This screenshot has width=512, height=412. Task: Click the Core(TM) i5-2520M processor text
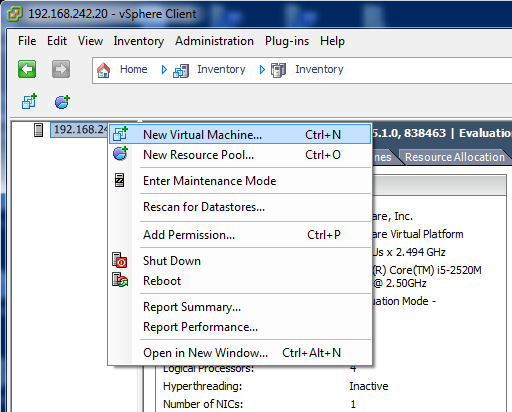(435, 270)
